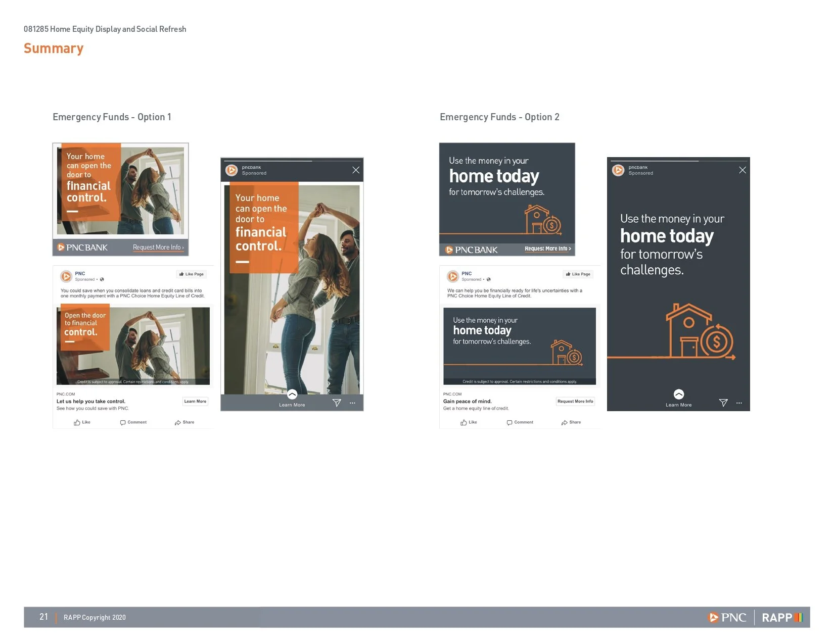This screenshot has height=644, width=834.
Task: Like the Option 1 Facebook post
Action: click(x=82, y=422)
